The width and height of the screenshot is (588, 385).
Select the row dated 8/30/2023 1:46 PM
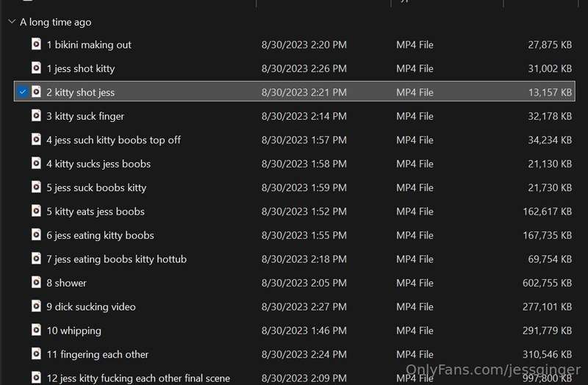pyautogui.click(x=295, y=331)
